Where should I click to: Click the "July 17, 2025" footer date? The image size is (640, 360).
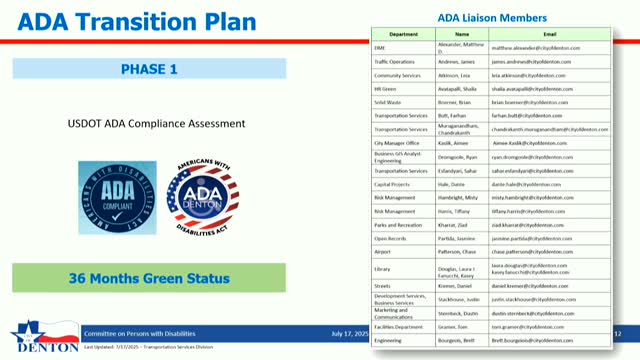click(x=349, y=334)
